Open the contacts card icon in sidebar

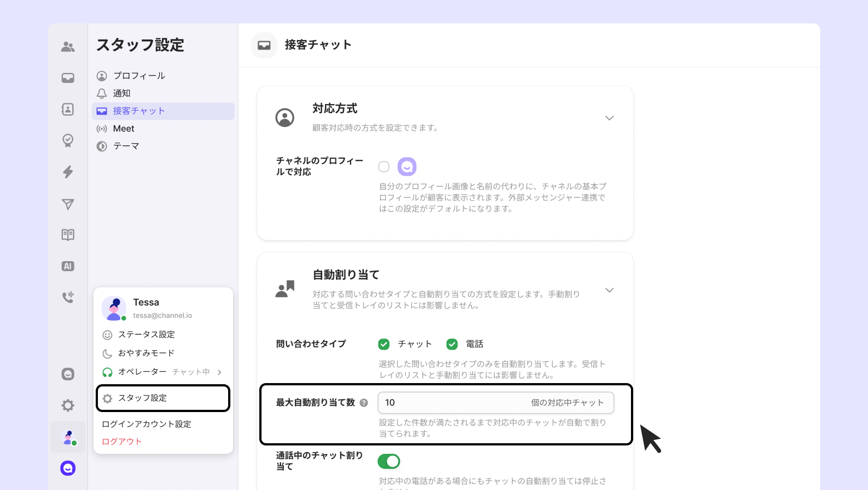click(x=68, y=109)
